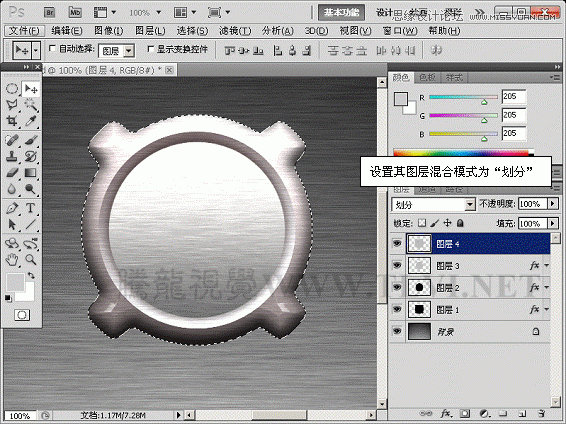
Task: Select the Polygonal Lasso tool
Action: [x=12, y=105]
